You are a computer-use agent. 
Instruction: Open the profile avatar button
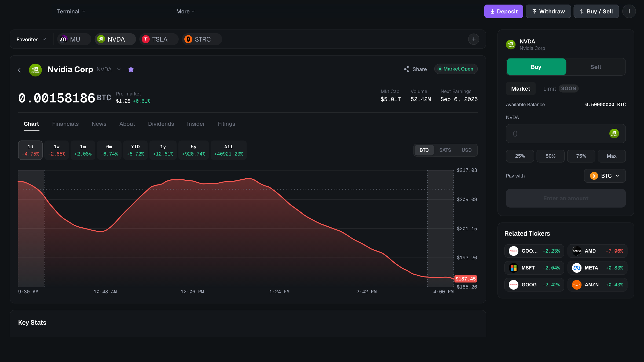[x=629, y=12]
